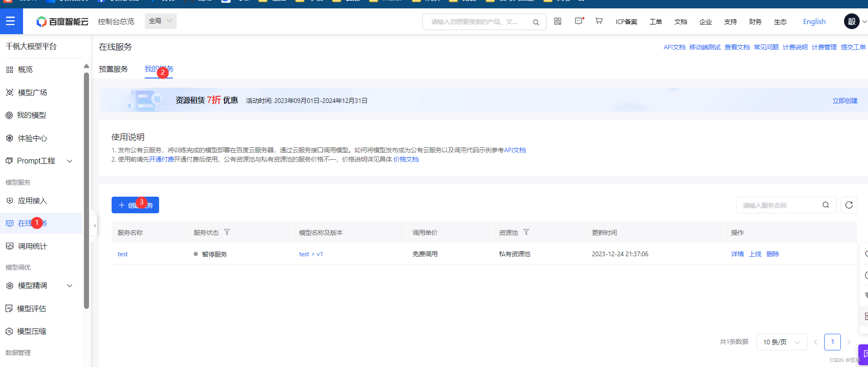Click the 模型精调 sidebar icon
The image size is (868, 367).
[x=9, y=286]
